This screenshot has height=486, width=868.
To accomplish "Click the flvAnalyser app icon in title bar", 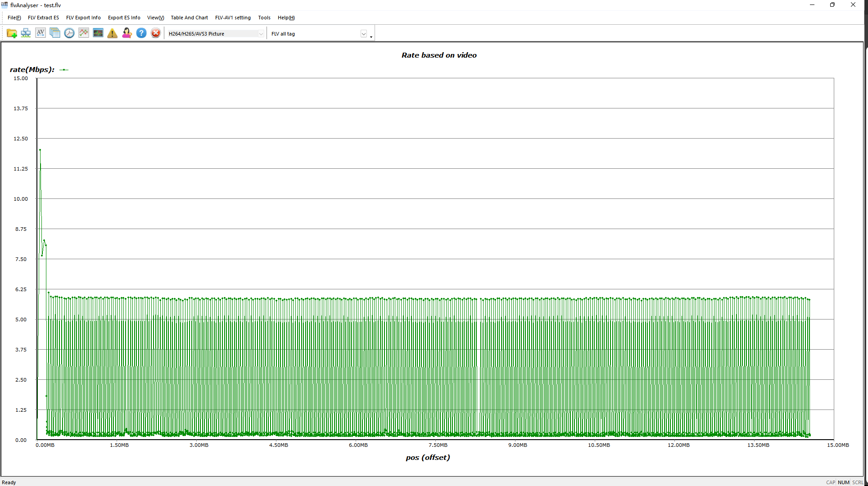I will 5,5.
